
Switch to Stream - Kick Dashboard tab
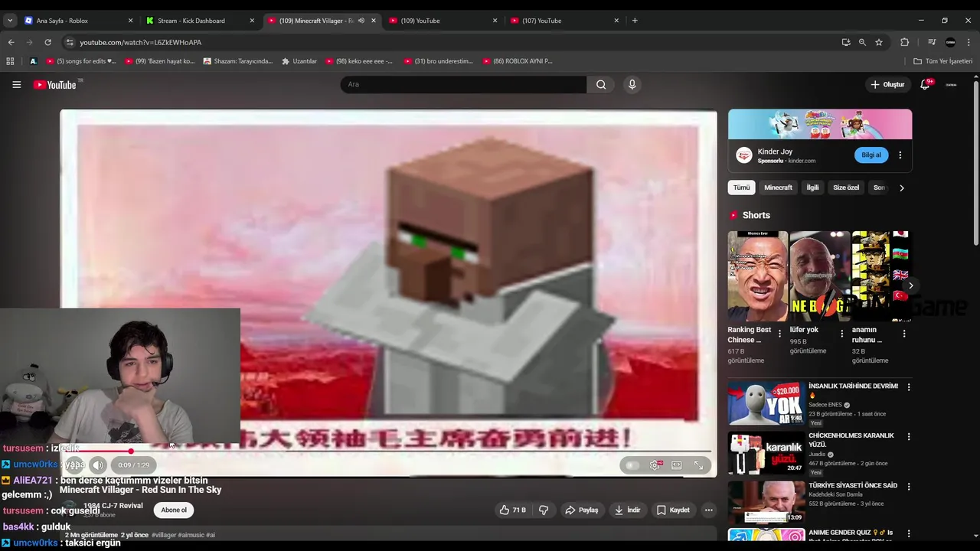pos(199,21)
